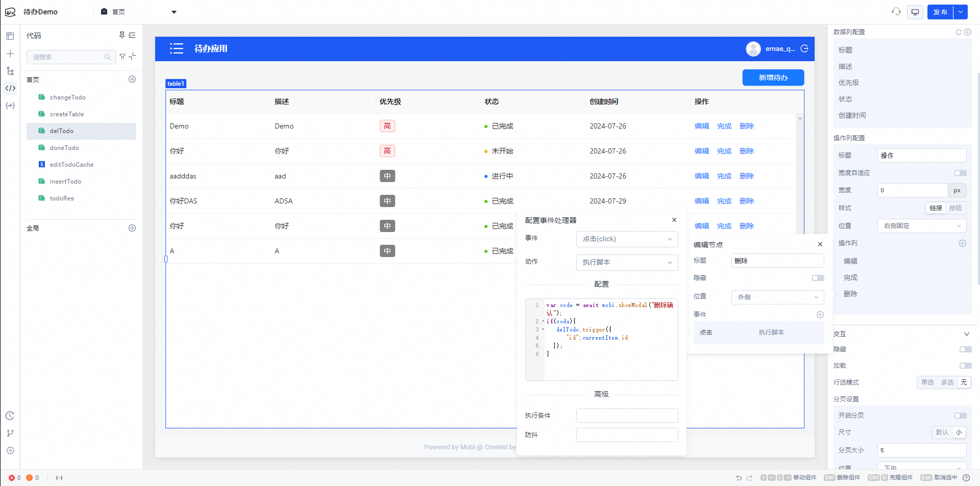The height and width of the screenshot is (486, 980).
Task: Open the 点击 执行脚本 event entry
Action: (759, 332)
